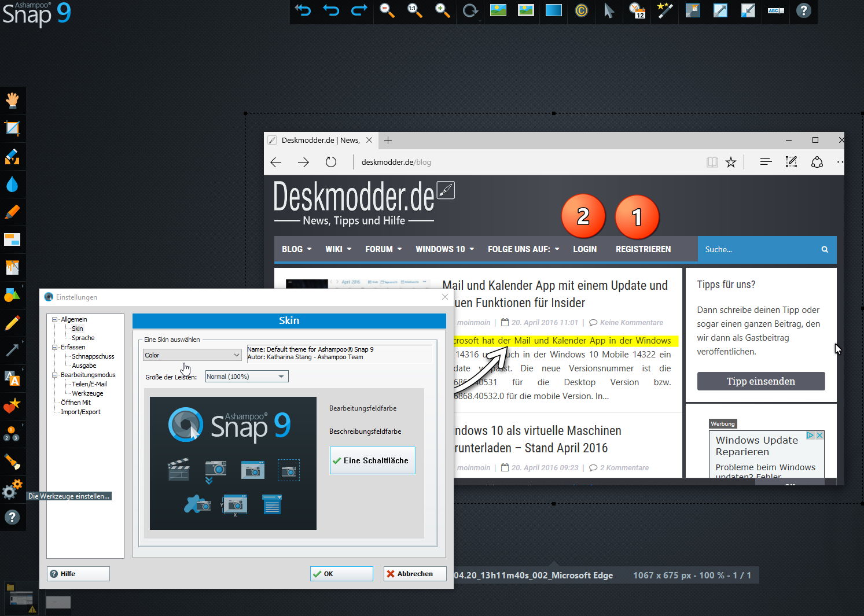Viewport: 864px width, 616px height.
Task: Select Schnappschuss in settings tree
Action: pos(93,356)
